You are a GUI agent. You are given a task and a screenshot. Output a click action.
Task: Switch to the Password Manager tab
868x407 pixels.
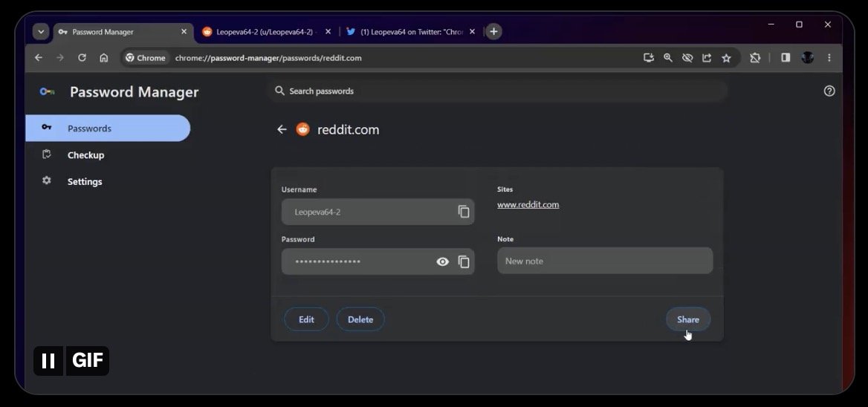click(x=123, y=32)
